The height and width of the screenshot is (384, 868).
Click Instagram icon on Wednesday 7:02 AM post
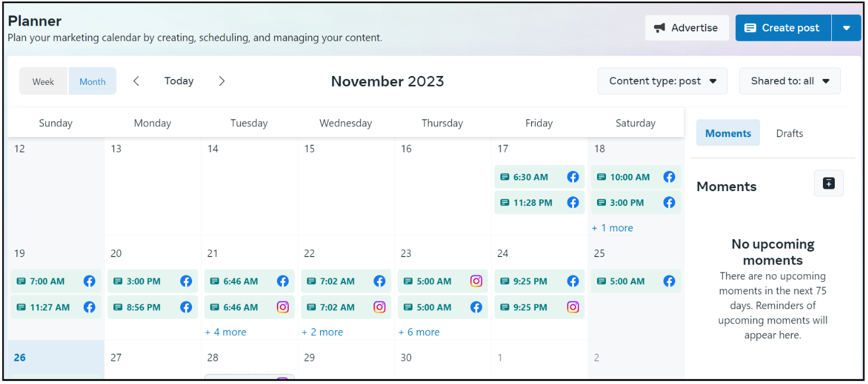379,307
